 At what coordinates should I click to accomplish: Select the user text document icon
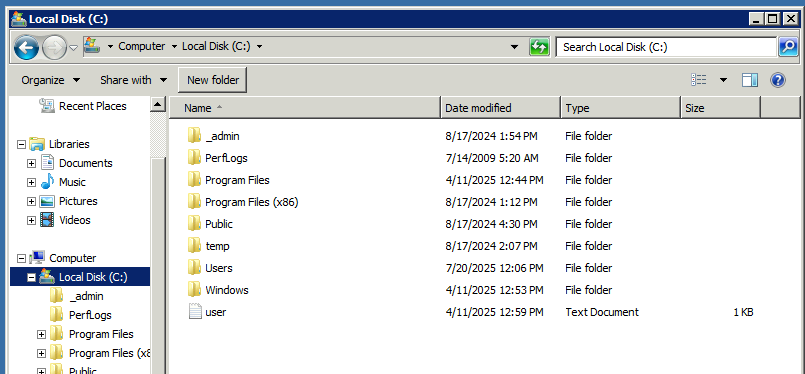[x=195, y=311]
